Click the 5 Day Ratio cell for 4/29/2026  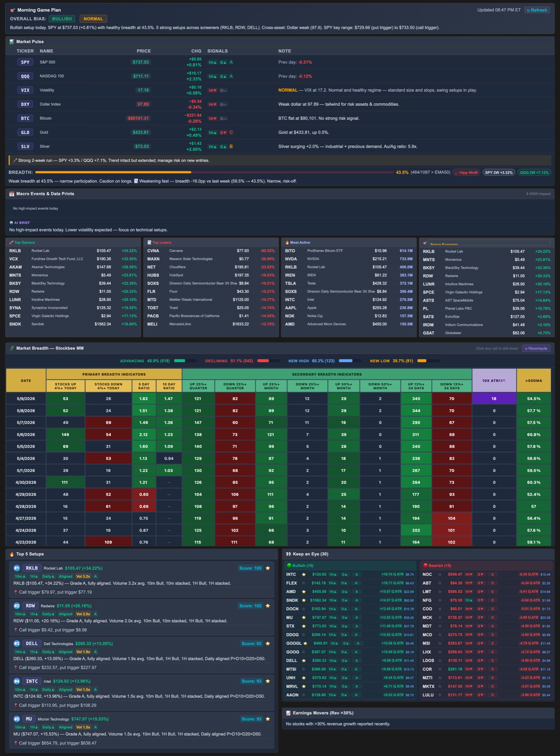pyautogui.click(x=144, y=494)
